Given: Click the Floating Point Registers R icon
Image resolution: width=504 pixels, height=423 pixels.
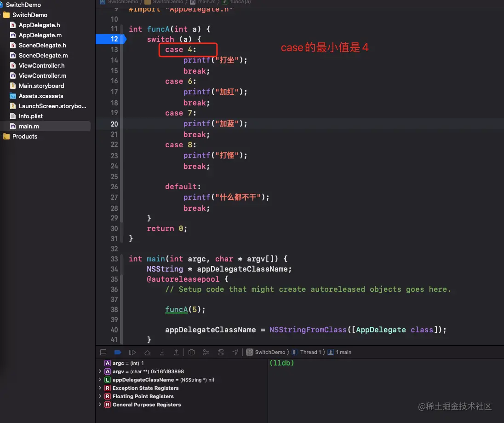Looking at the screenshot, I should pyautogui.click(x=108, y=396).
